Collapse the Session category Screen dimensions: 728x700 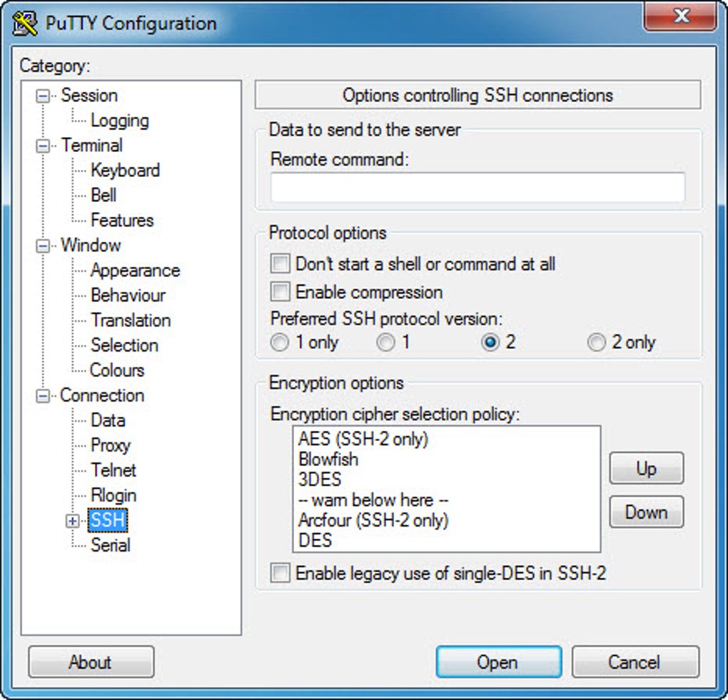coord(43,96)
